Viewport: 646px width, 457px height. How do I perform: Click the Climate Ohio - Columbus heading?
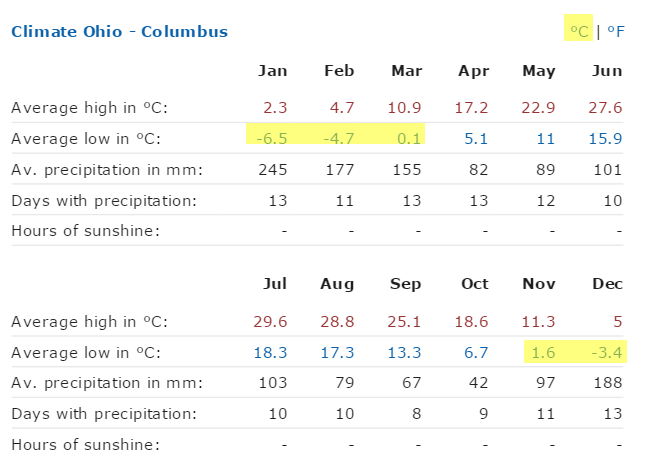[x=119, y=31]
